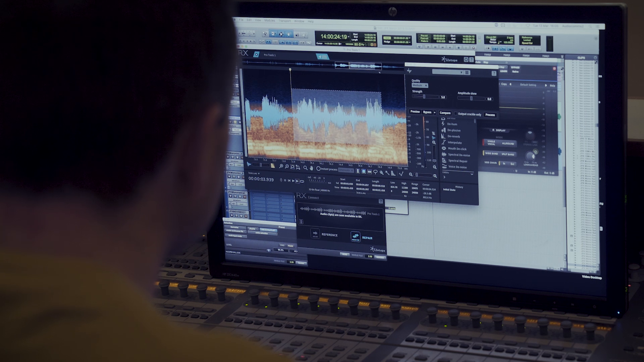Select WIDE BAND option in the plugin
Viewport: 644px width, 362px height.
[x=491, y=154]
